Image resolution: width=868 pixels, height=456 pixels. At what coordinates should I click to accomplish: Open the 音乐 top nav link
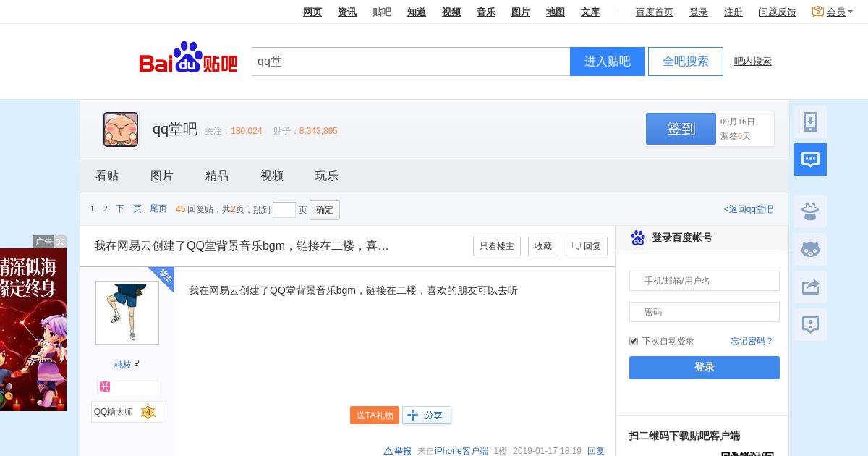point(486,12)
